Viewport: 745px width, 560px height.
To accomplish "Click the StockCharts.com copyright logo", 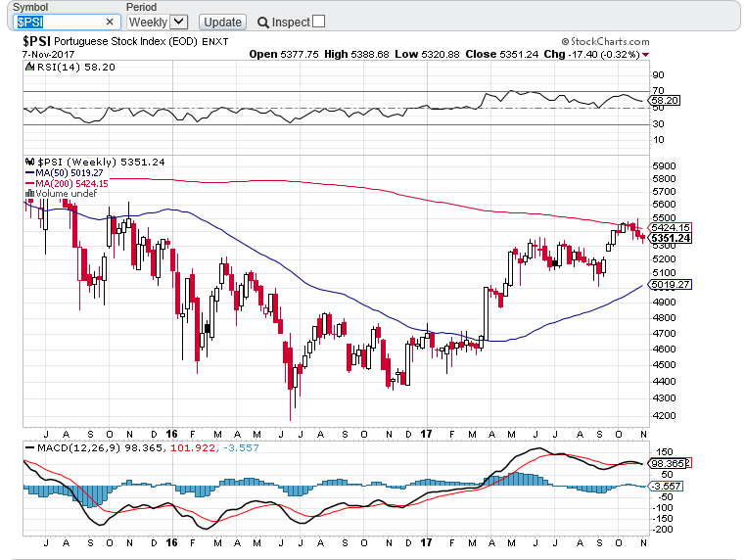I will [605, 42].
